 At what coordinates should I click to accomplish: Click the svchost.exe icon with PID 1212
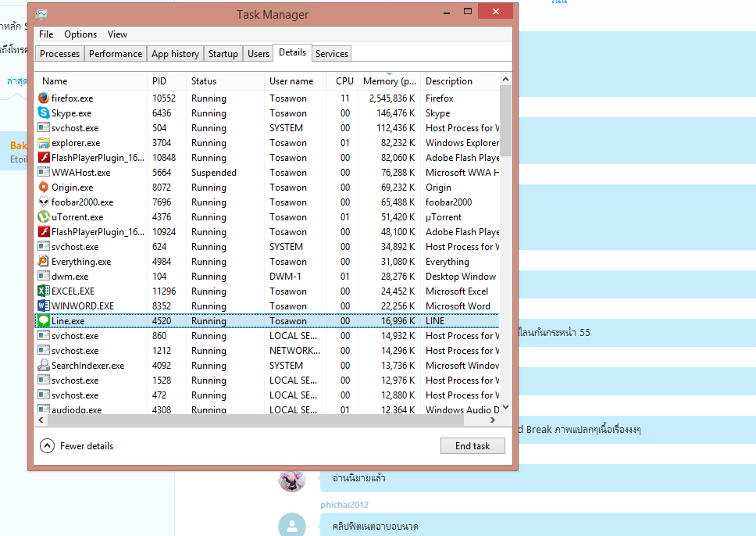click(x=44, y=350)
